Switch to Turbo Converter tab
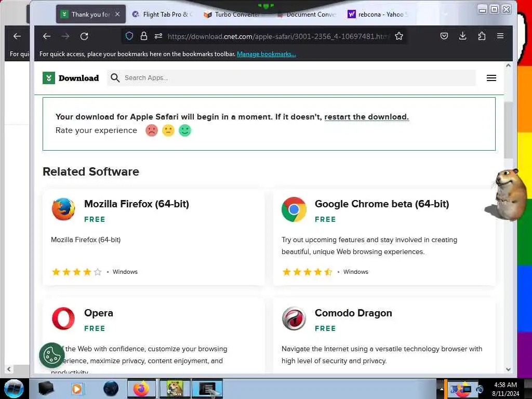The height and width of the screenshot is (399, 532). [233, 14]
